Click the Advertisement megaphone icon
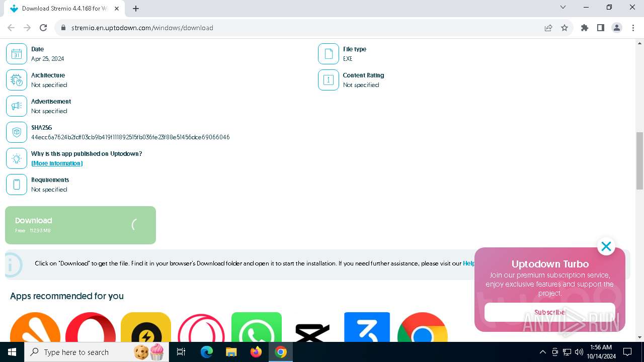Screen dimensions: 644x362 point(17,106)
